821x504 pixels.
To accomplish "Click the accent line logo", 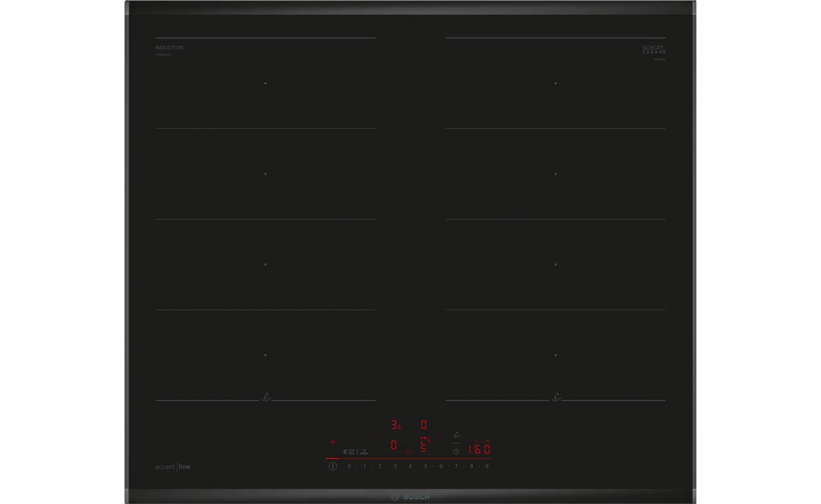I will 173,467.
